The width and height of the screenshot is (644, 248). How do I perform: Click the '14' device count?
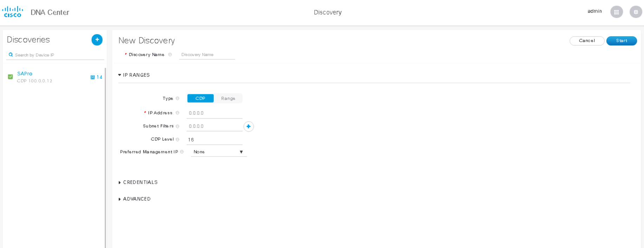[x=99, y=77]
